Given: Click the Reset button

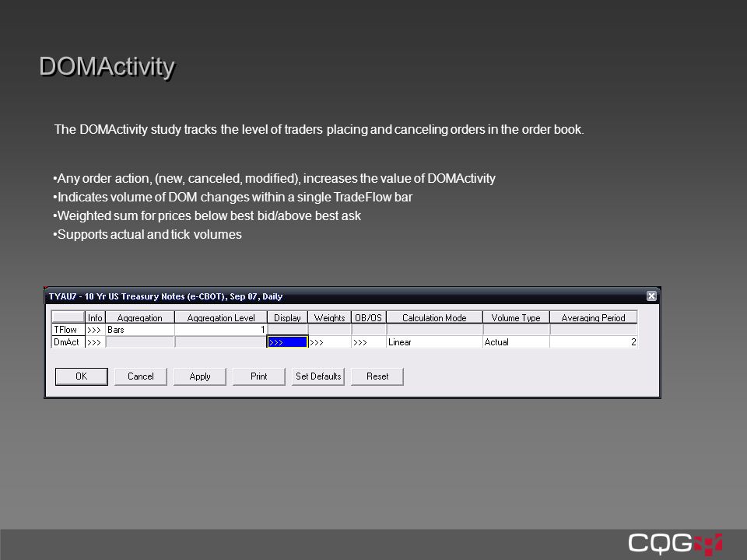Looking at the screenshot, I should pos(377,376).
